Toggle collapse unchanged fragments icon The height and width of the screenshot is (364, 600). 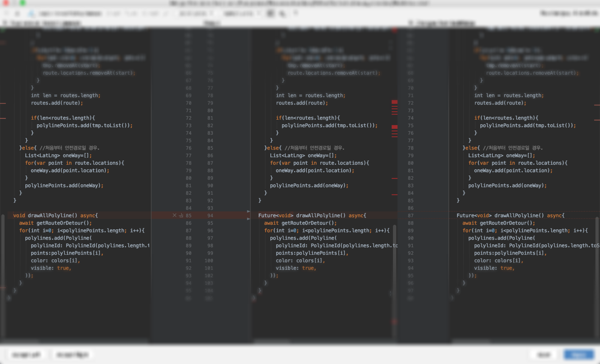click(271, 14)
